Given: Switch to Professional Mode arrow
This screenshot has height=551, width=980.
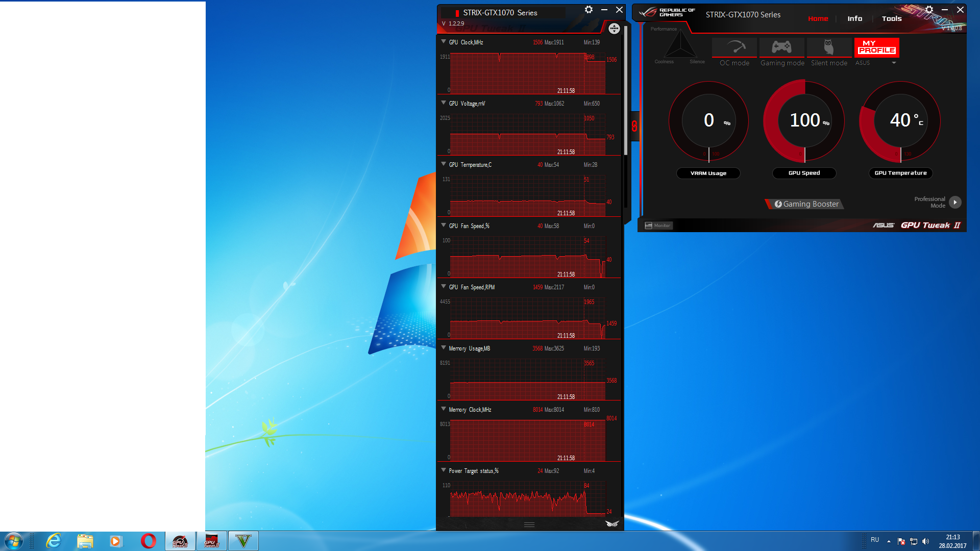Looking at the screenshot, I should coord(955,203).
